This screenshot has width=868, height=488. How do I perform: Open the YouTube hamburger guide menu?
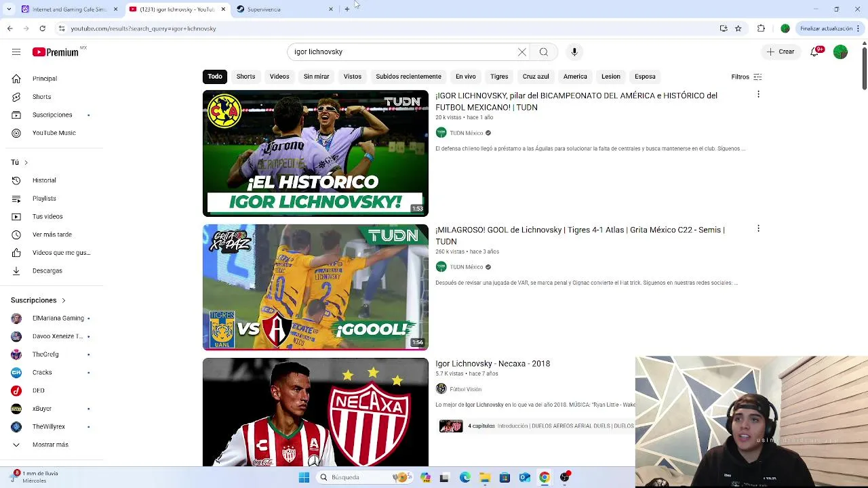pyautogui.click(x=16, y=52)
